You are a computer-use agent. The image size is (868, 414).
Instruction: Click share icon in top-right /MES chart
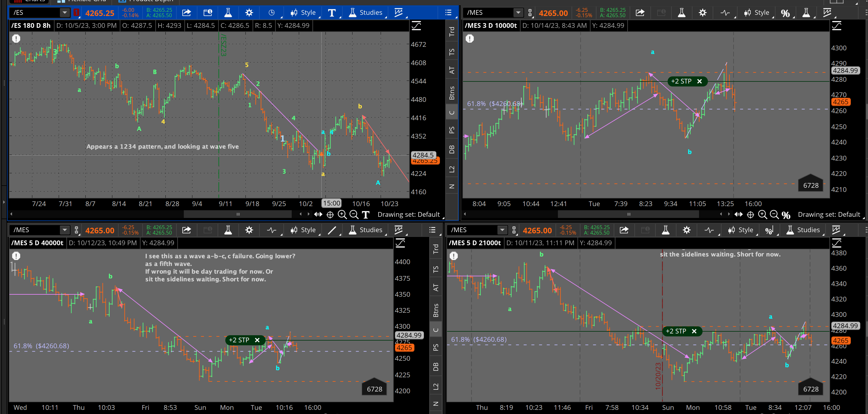tap(640, 13)
